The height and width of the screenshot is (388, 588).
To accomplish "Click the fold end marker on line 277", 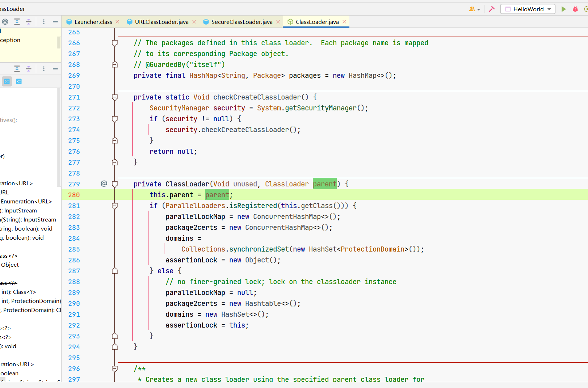I will point(115,162).
